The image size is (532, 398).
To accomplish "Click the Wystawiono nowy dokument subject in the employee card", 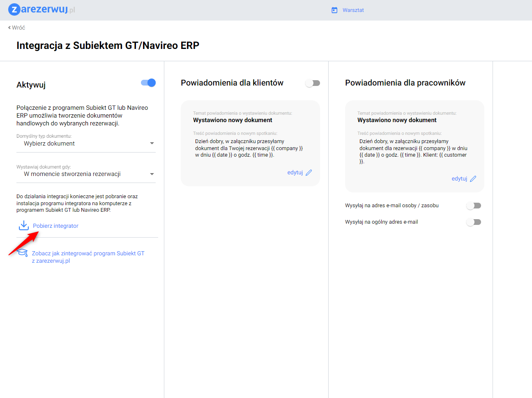I will click(x=397, y=120).
